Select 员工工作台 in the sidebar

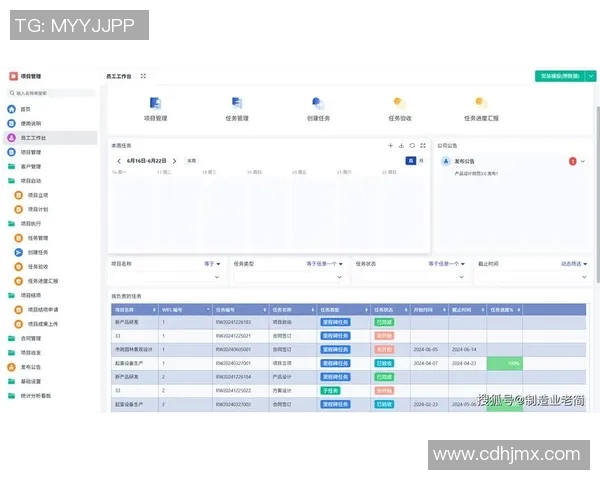[50, 138]
